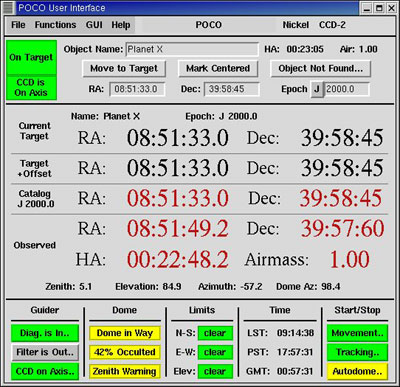Click the Object Not Found button

320,69
